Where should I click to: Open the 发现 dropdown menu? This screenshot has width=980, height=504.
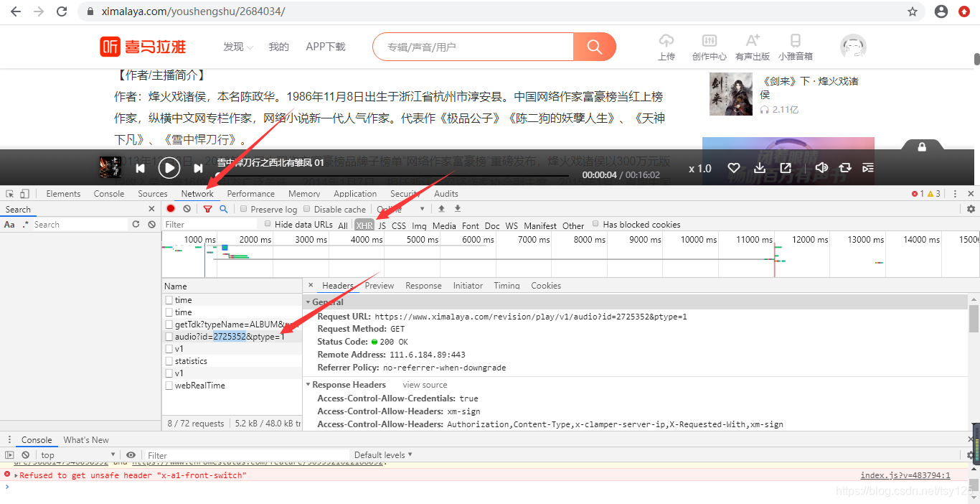pos(238,47)
